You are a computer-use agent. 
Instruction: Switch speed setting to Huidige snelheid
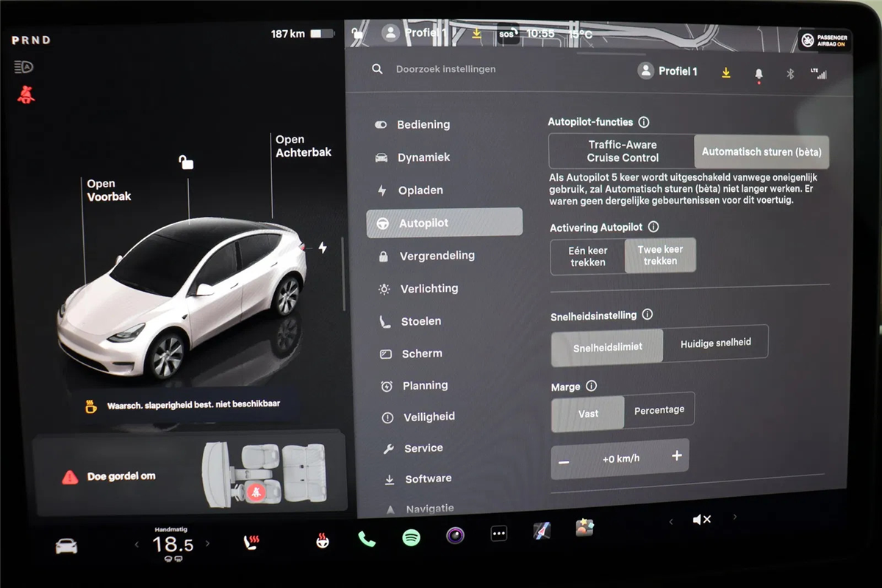tap(715, 343)
